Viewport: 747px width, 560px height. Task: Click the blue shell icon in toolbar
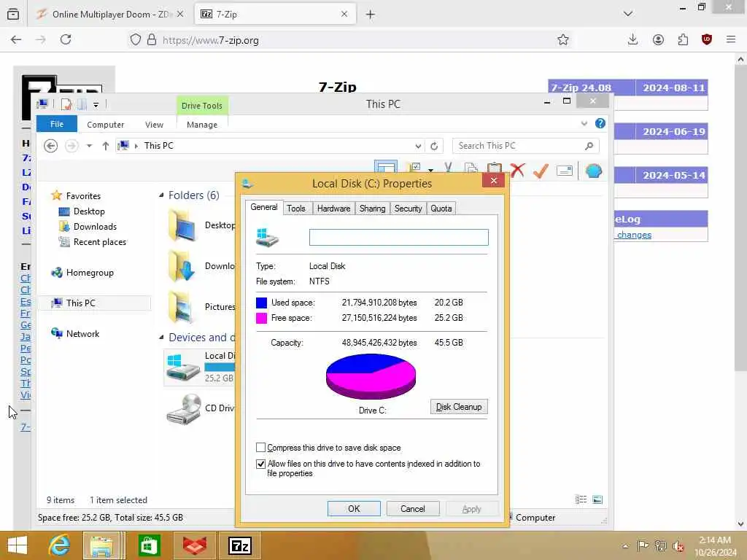coord(594,171)
